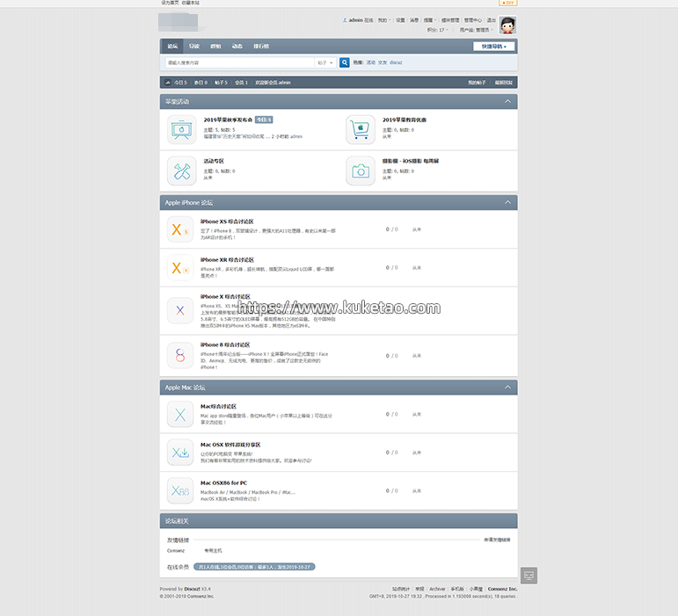Click the Comsenz friend link
The height and width of the screenshot is (616, 678).
pyautogui.click(x=176, y=551)
